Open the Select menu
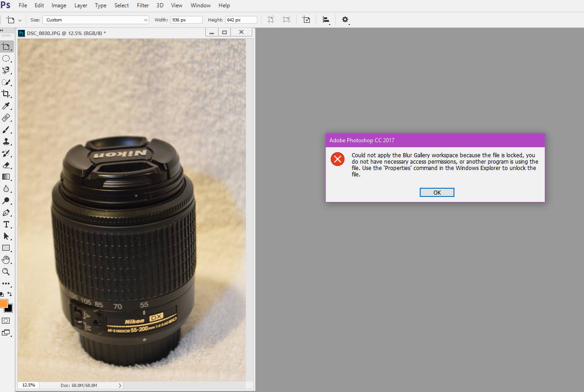The width and height of the screenshot is (584, 392). 121,5
